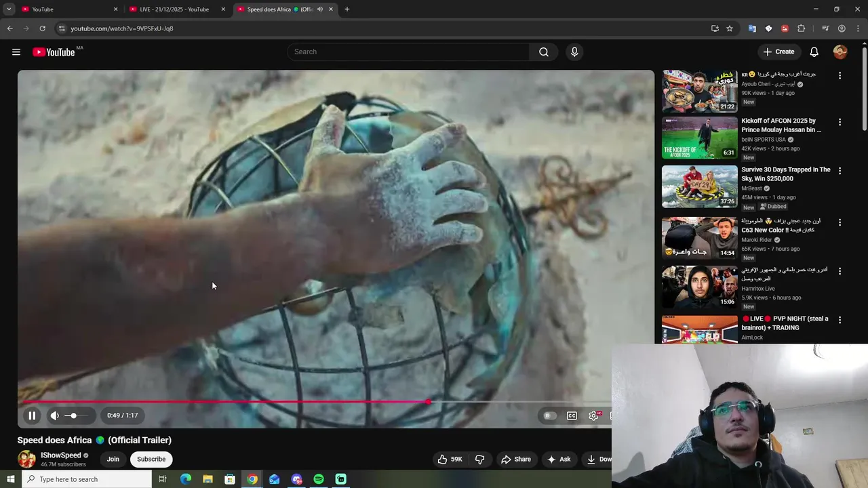Click Join next to IShowSpeed
This screenshot has width=868, height=488.
113,459
